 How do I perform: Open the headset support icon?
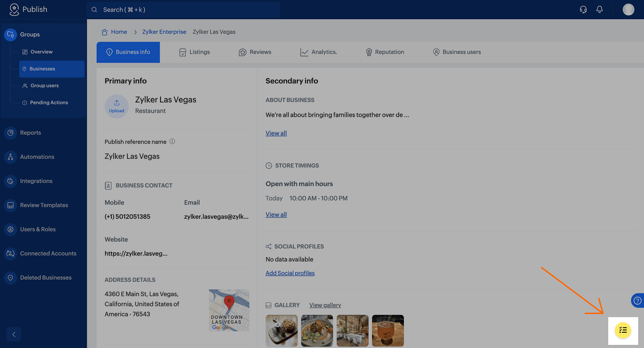583,9
